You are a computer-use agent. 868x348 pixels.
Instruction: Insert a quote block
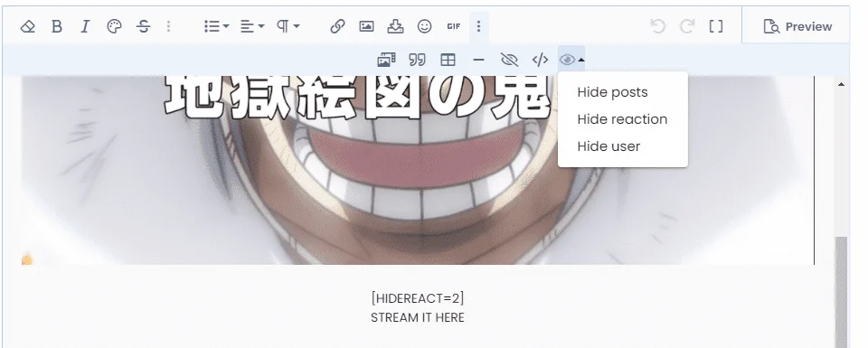click(x=417, y=60)
